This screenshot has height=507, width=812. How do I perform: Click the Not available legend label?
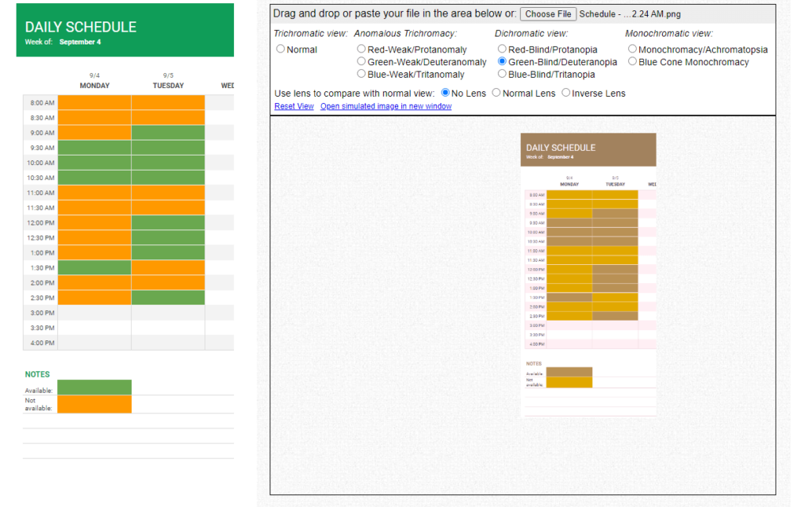tap(38, 405)
